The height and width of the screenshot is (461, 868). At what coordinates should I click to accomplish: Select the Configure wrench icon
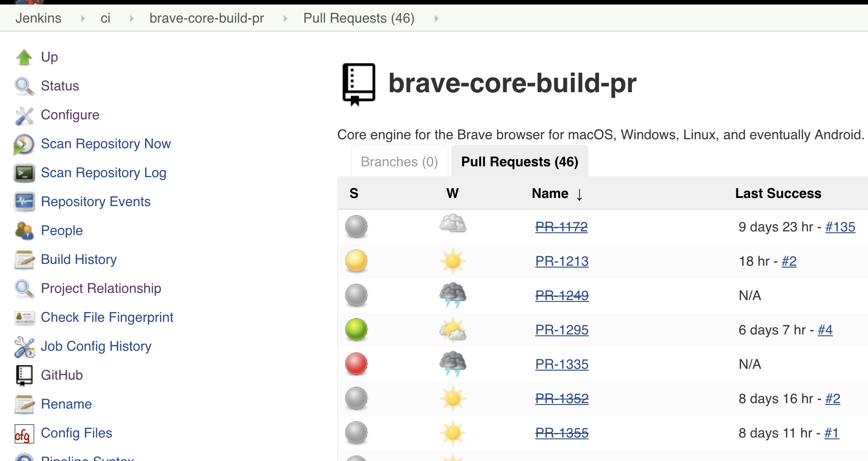[x=24, y=115]
